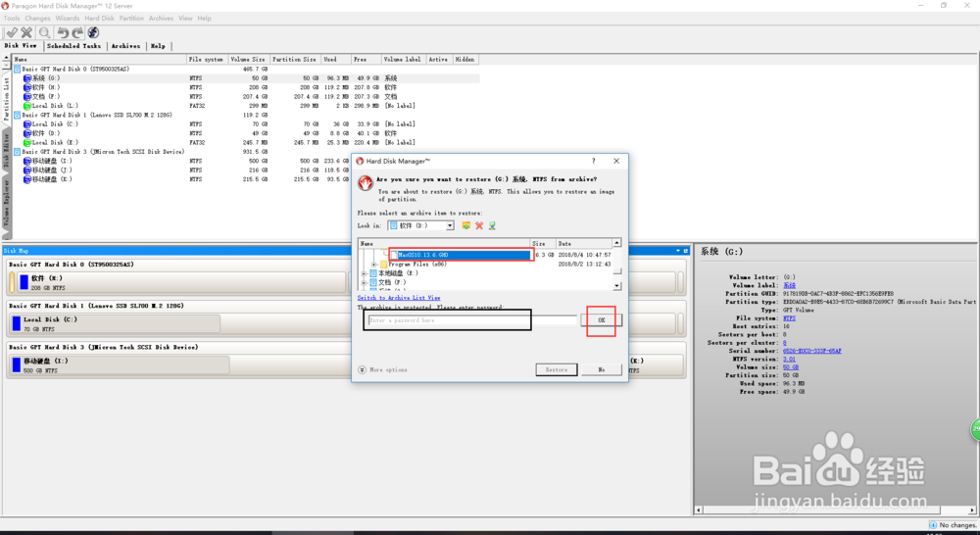Click the archive password input field
980x535 pixels.
pyautogui.click(x=472, y=320)
